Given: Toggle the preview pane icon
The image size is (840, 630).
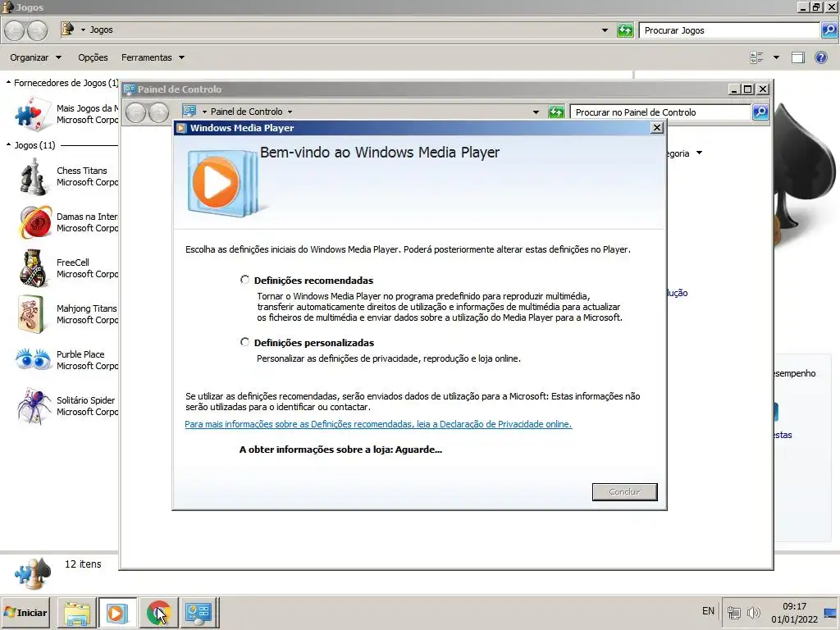Looking at the screenshot, I should pos(797,57).
